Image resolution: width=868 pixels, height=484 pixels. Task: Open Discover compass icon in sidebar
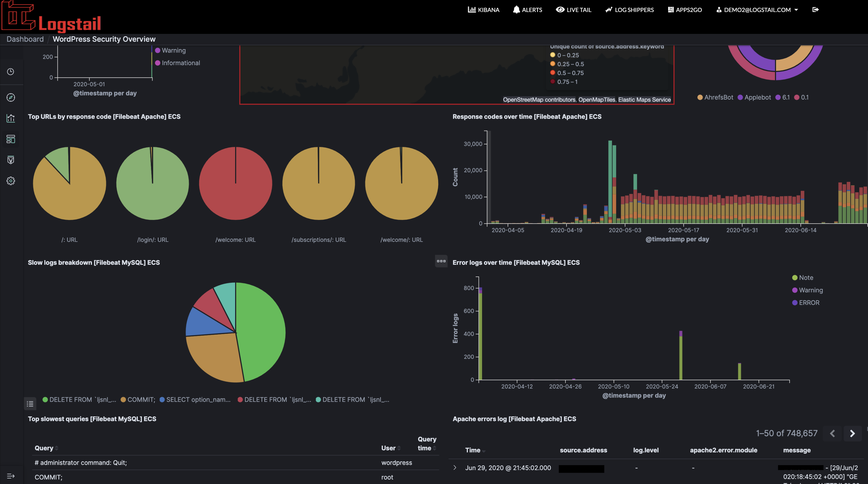11,97
